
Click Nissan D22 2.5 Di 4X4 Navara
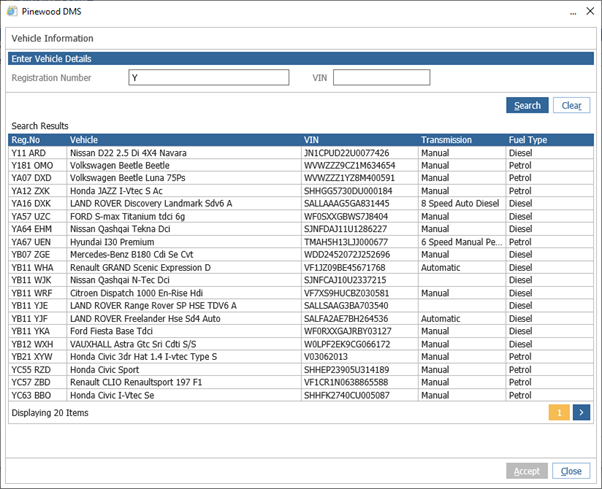click(x=128, y=153)
